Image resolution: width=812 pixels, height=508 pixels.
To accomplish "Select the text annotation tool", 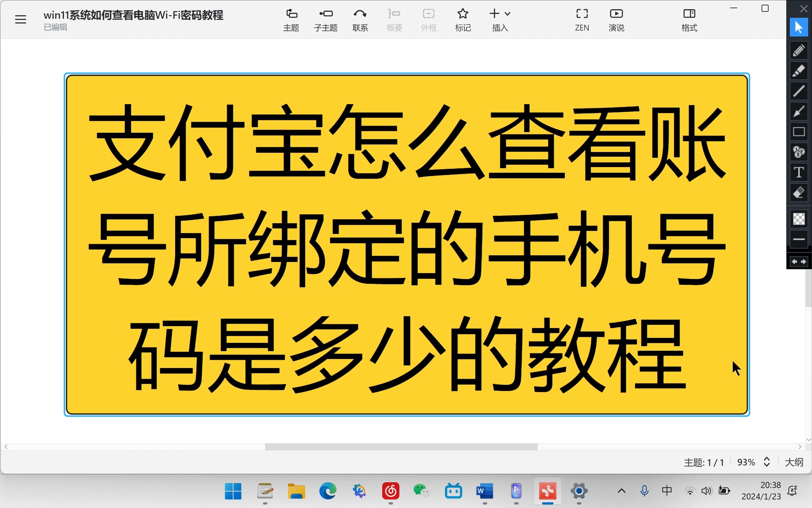I will pyautogui.click(x=799, y=172).
